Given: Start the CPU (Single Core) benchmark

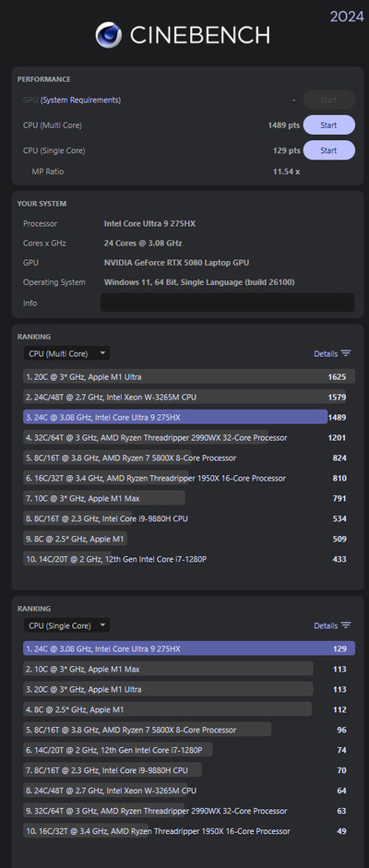Looking at the screenshot, I should point(328,150).
